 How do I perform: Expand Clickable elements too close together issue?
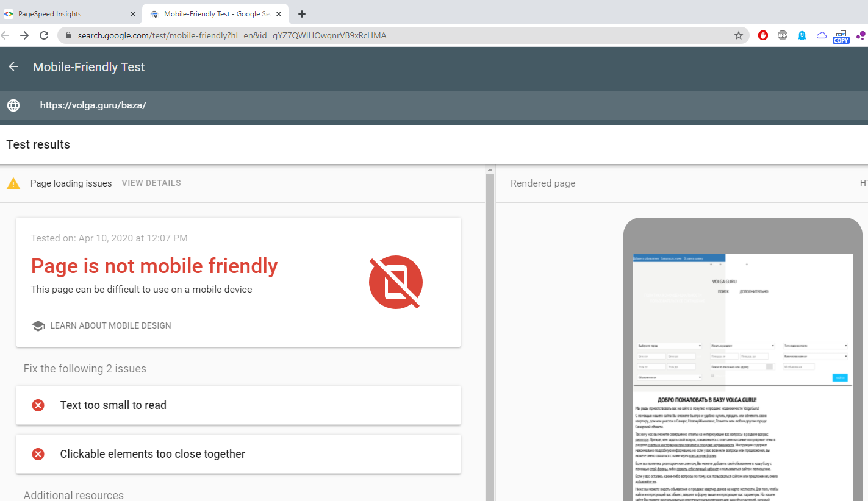click(x=239, y=454)
